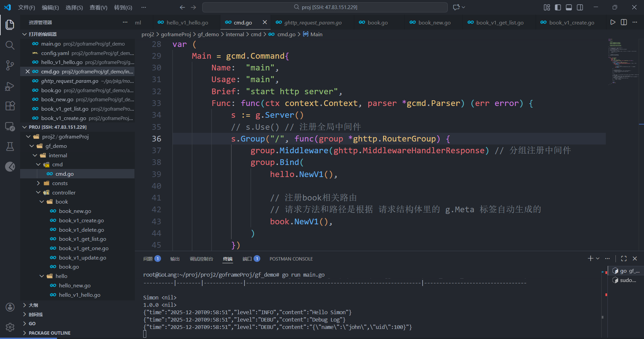Click the go forward arrow
The height and width of the screenshot is (339, 644).
pyautogui.click(x=194, y=7)
